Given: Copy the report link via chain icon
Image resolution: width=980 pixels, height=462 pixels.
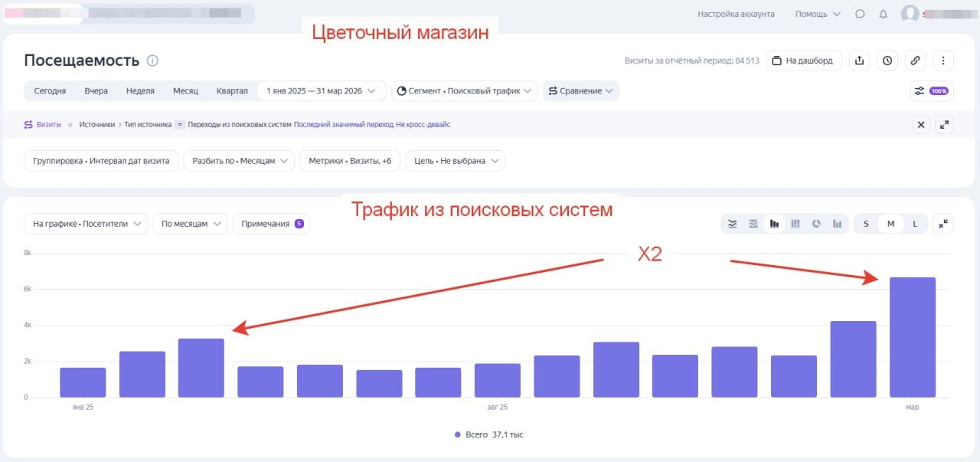Looking at the screenshot, I should pos(915,61).
